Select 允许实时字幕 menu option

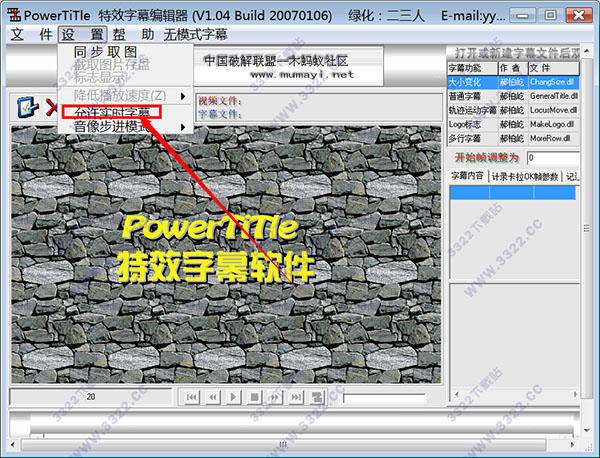(x=111, y=112)
